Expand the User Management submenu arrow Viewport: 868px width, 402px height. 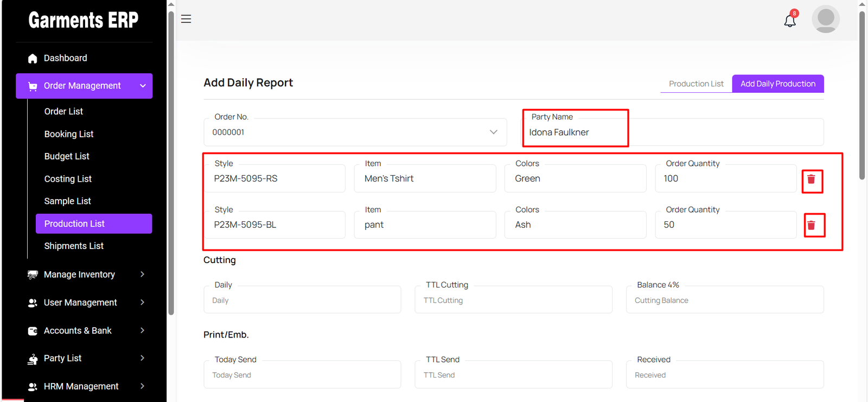142,303
